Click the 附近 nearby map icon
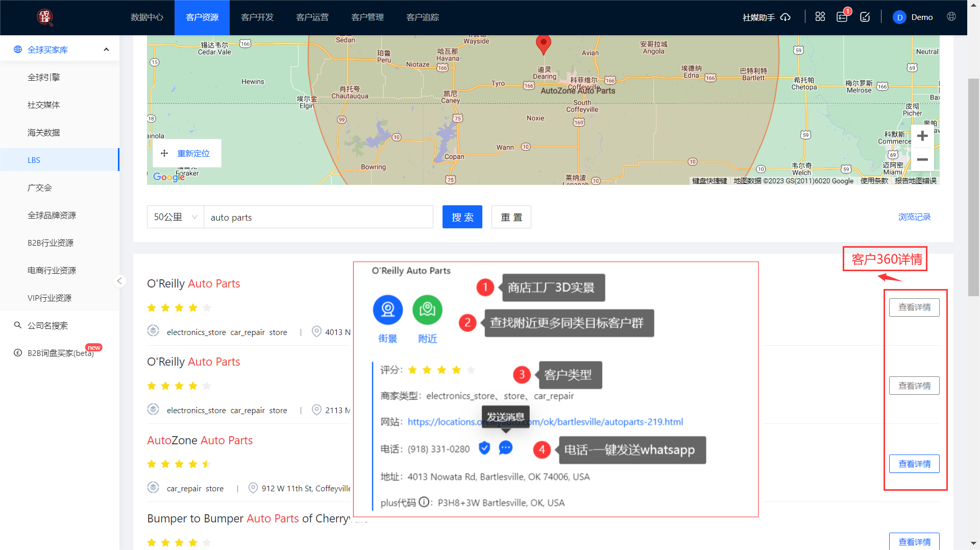980x550 pixels. (427, 309)
